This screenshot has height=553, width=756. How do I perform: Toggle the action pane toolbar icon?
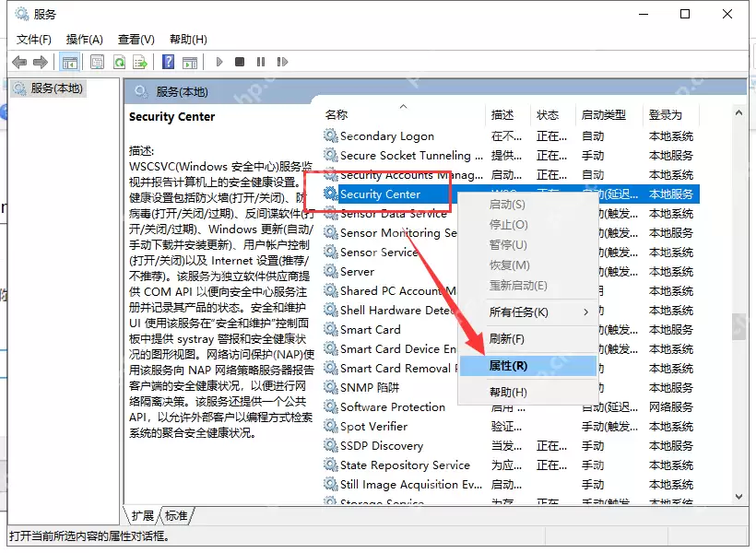pyautogui.click(x=191, y=62)
